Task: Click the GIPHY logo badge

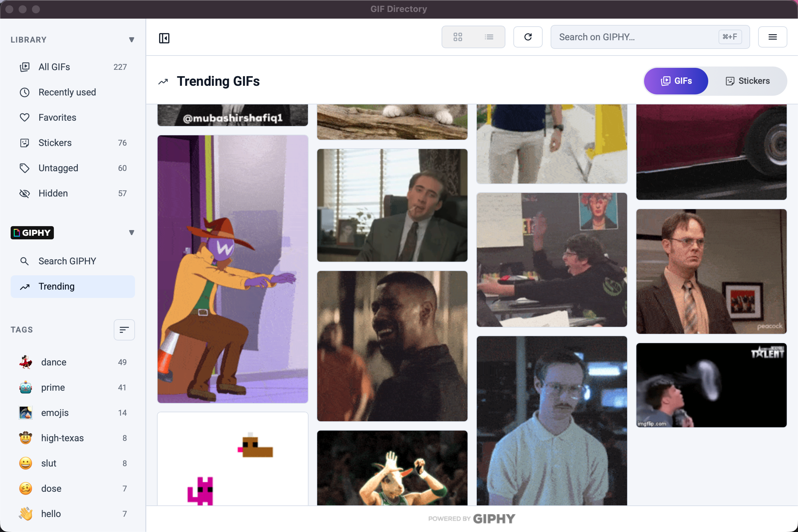Action: 32,232
